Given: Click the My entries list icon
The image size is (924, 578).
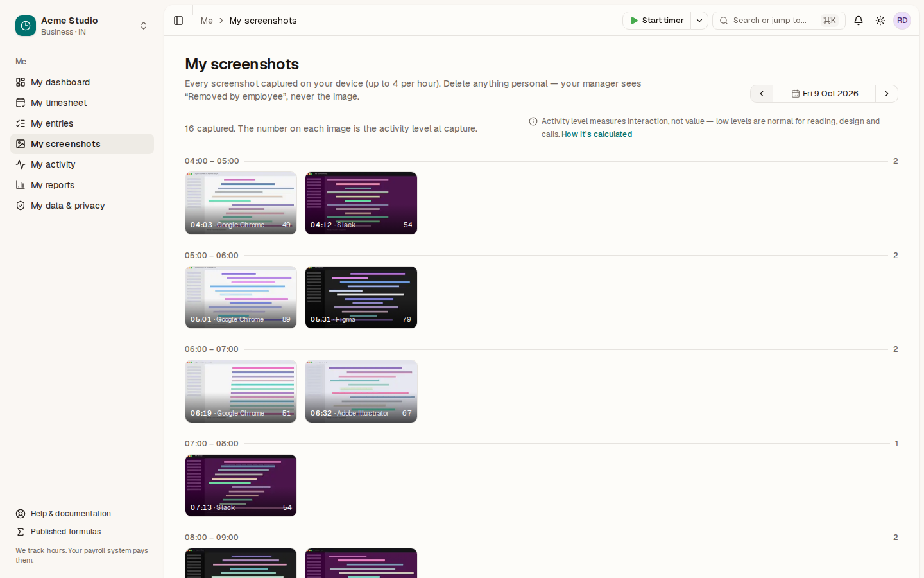Looking at the screenshot, I should coord(21,123).
